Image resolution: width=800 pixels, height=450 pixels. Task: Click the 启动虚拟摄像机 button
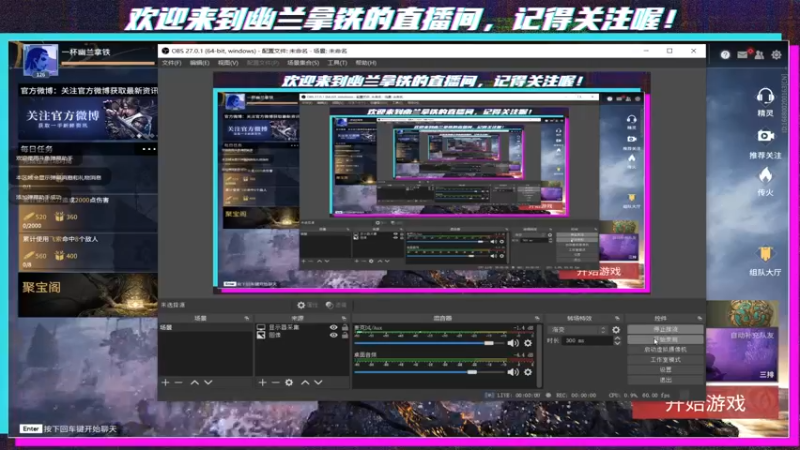665,349
